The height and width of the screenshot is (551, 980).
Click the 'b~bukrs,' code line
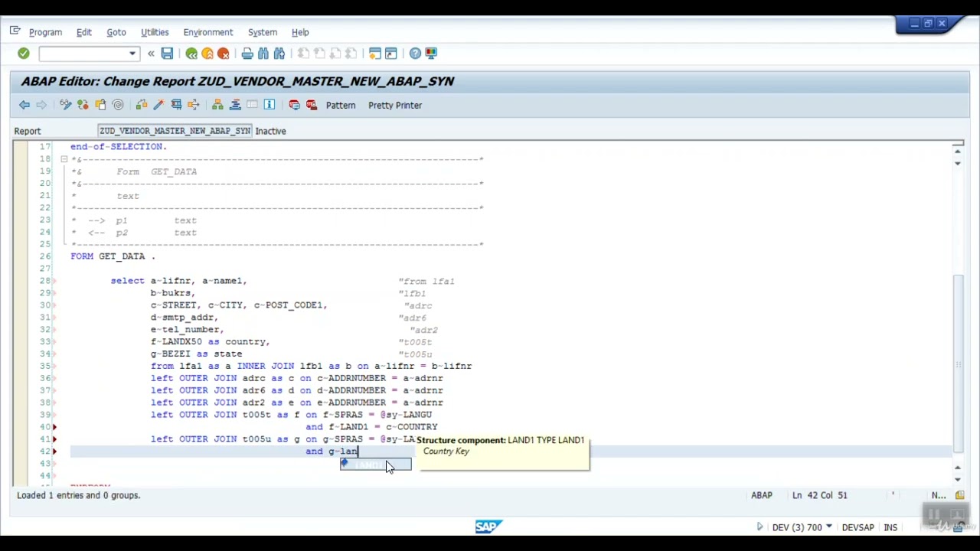[173, 293]
